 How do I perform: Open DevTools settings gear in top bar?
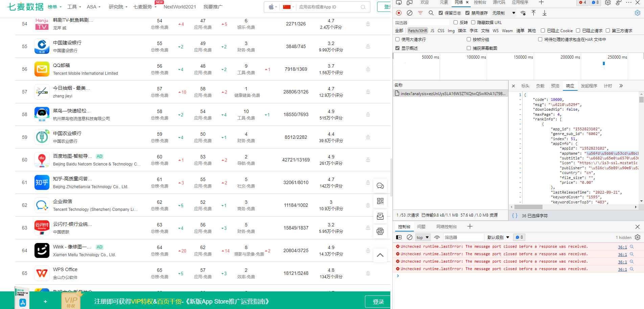click(608, 2)
